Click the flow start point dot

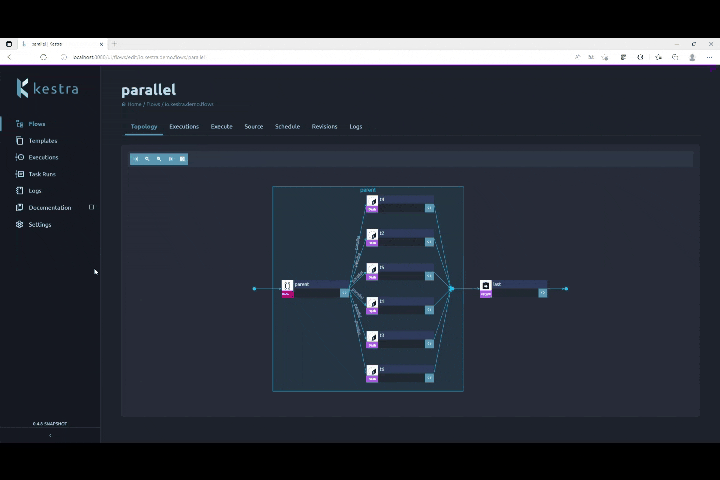(254, 288)
